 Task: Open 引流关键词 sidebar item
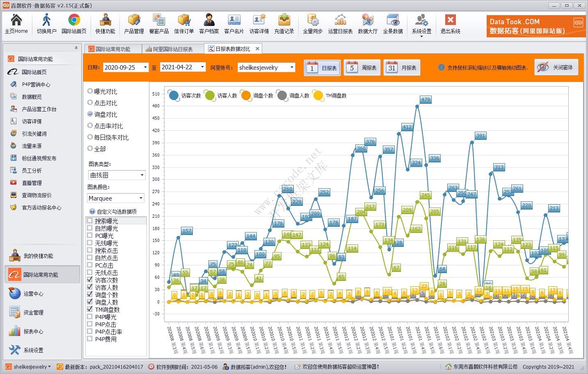[34, 134]
